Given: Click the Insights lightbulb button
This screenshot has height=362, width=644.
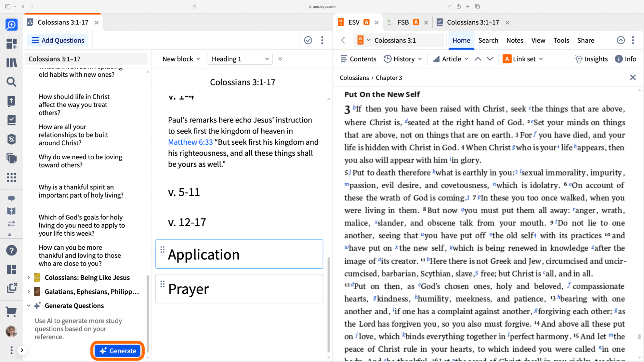Looking at the screenshot, I should pos(591,59).
